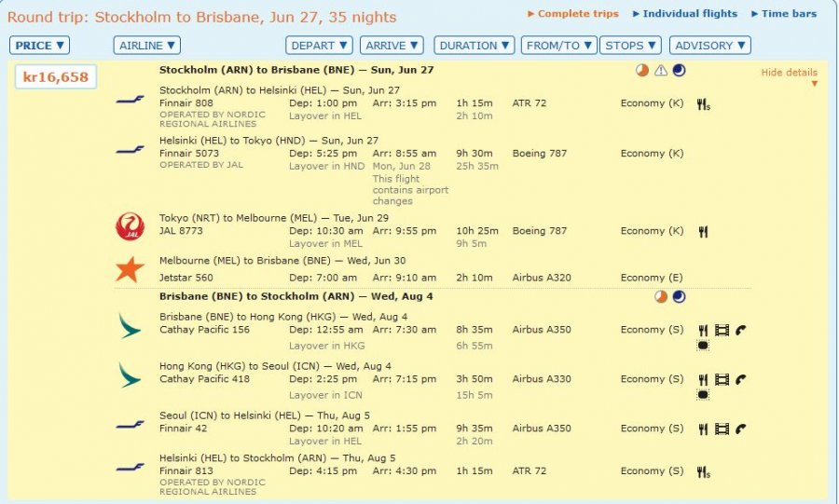The width and height of the screenshot is (839, 504).
Task: Open the AIRLINE filter dropdown
Action: pyautogui.click(x=146, y=46)
